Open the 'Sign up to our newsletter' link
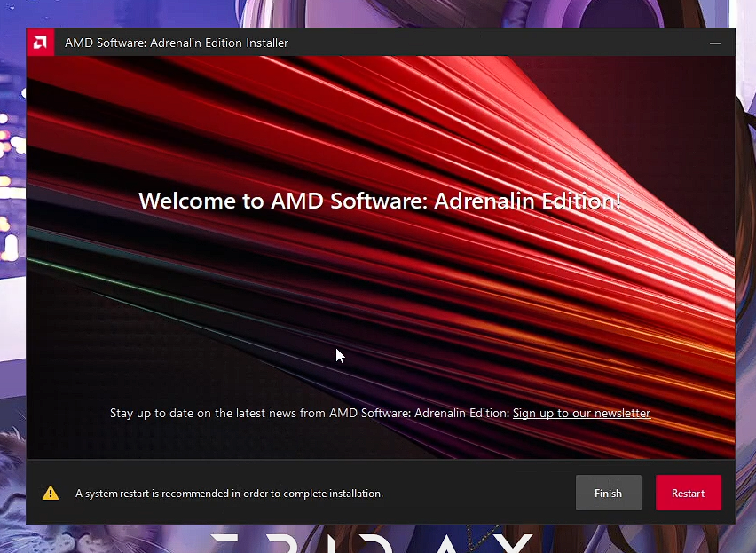The width and height of the screenshot is (756, 553). point(581,413)
